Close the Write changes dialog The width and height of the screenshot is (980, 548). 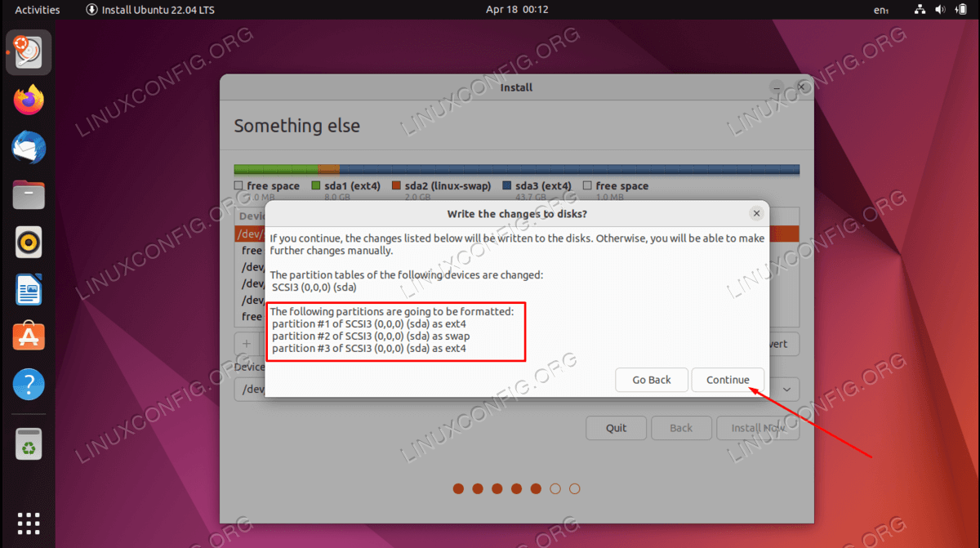[x=756, y=213]
